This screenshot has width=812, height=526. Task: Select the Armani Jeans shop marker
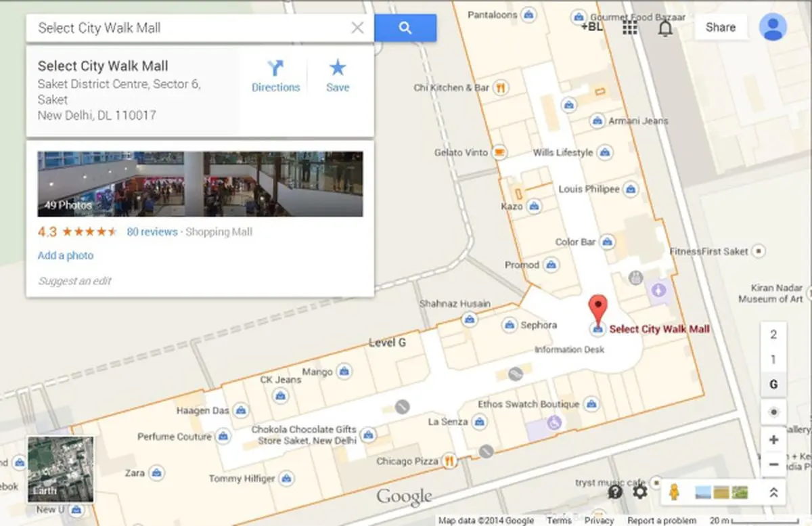597,121
